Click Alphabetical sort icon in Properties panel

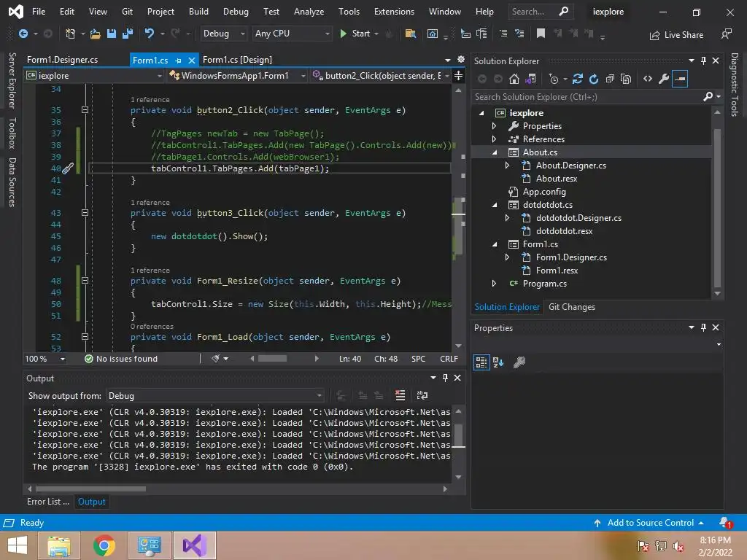(498, 362)
